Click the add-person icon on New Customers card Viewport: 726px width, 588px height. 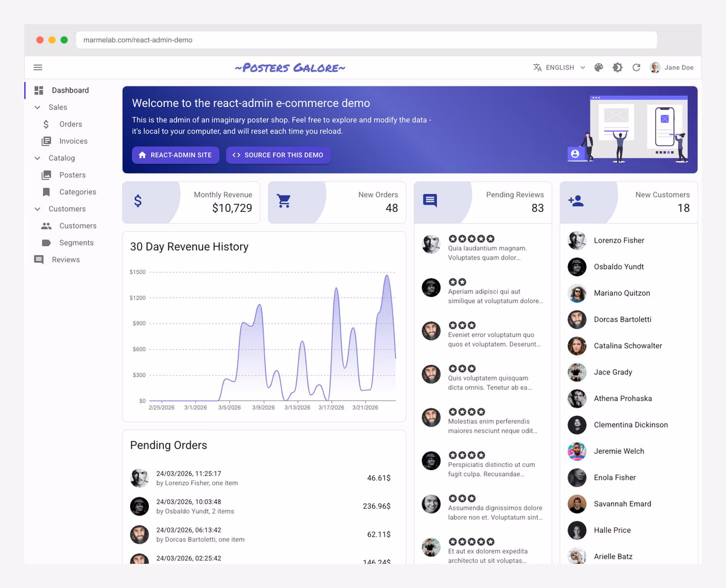(575, 201)
